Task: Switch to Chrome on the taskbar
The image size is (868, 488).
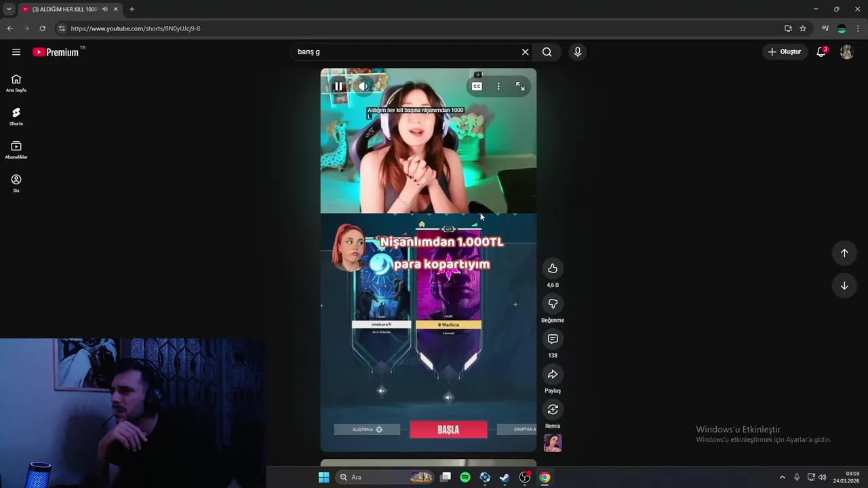Action: (x=545, y=477)
